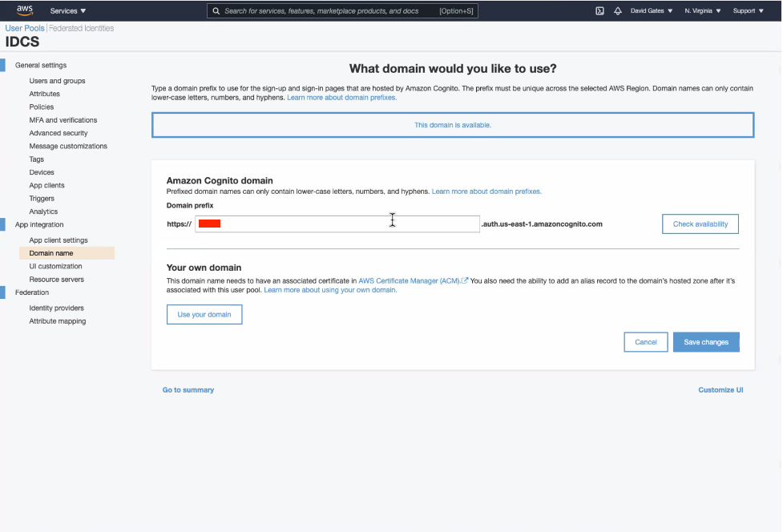Open Devices settings

42,172
